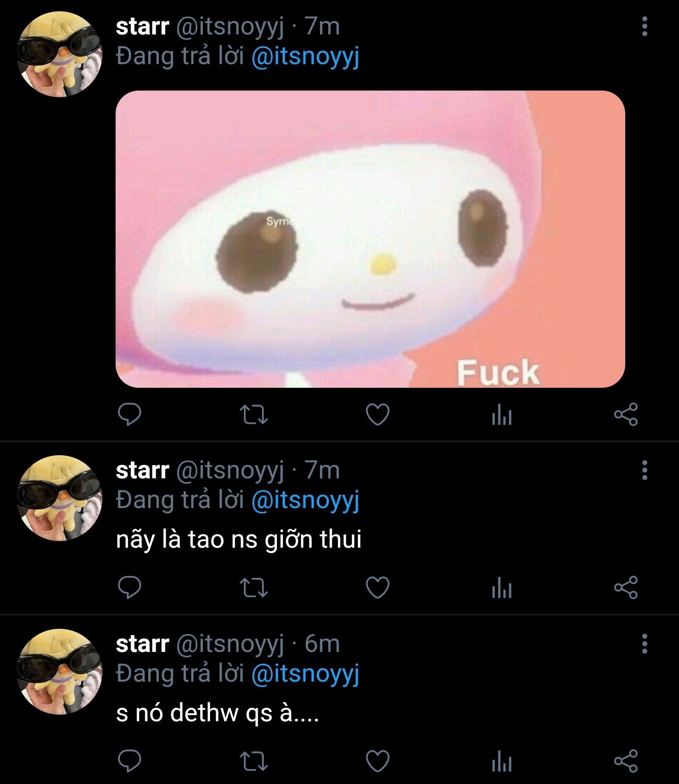Reply to the My Melody image tweet

pos(129,415)
